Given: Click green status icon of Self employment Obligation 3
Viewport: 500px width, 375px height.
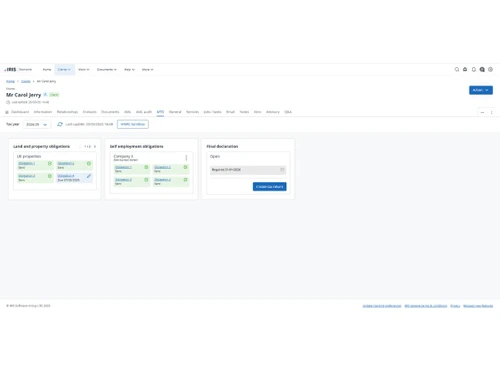Looking at the screenshot, I should (146, 180).
